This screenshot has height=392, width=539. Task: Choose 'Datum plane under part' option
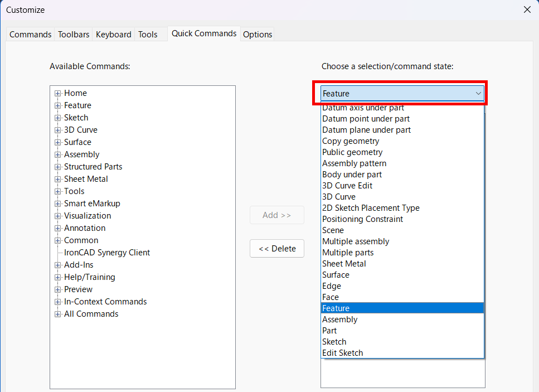[402, 130]
